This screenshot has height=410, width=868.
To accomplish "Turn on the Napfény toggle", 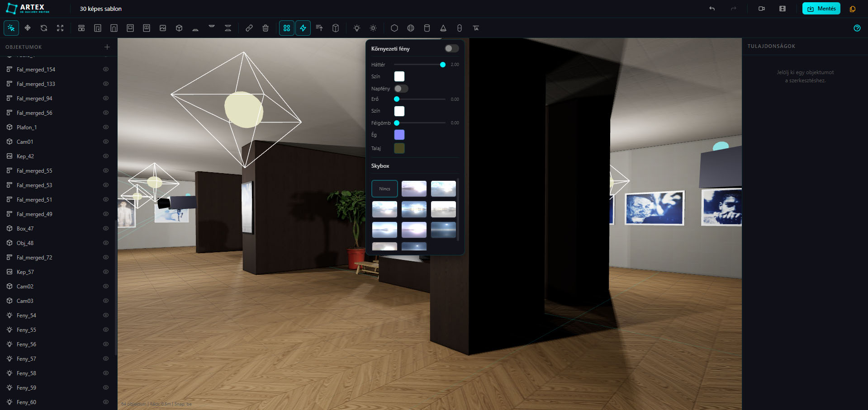I will point(401,89).
